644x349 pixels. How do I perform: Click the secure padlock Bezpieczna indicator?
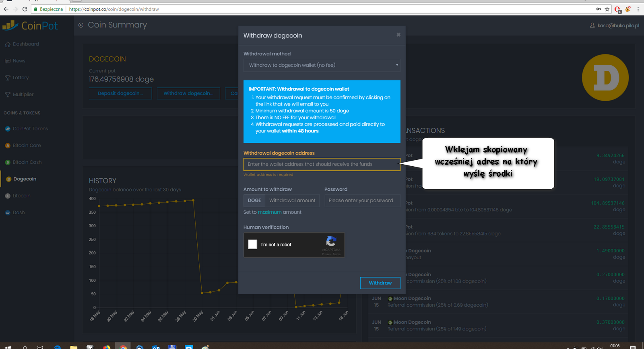pos(48,9)
